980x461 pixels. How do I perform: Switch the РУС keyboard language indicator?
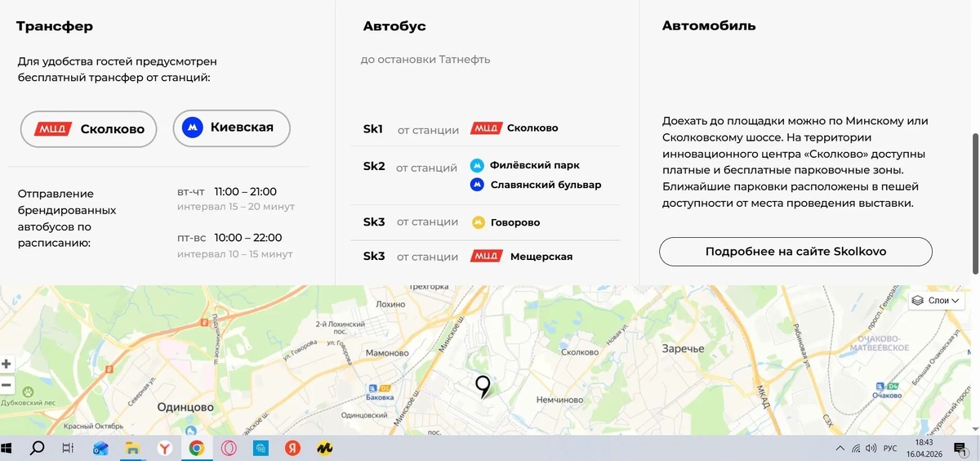coord(891,449)
